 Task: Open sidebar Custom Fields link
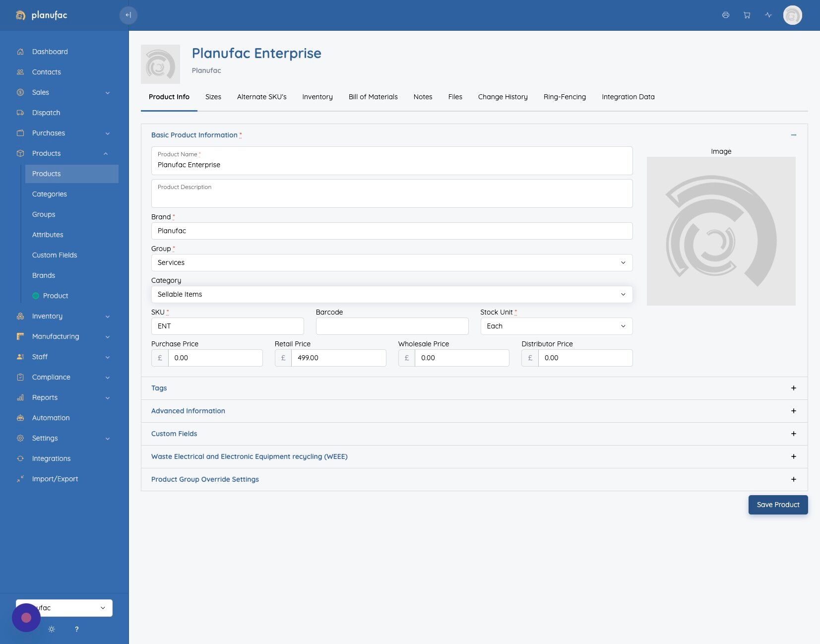click(55, 255)
